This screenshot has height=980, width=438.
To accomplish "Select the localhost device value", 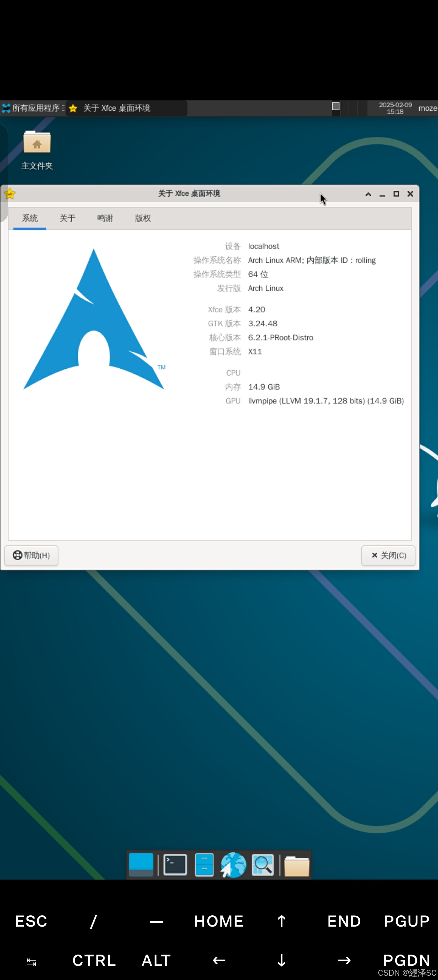I will click(x=264, y=246).
